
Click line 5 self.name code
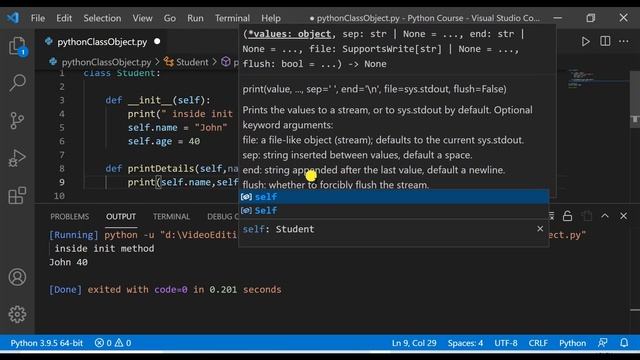[x=177, y=127]
